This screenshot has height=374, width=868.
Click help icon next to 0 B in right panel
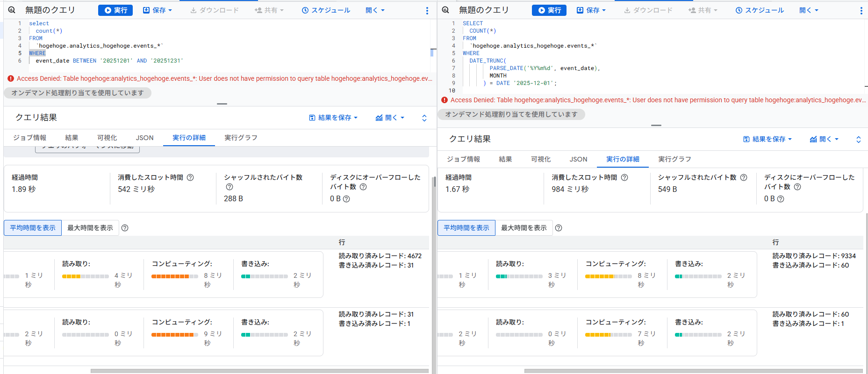pyautogui.click(x=781, y=199)
